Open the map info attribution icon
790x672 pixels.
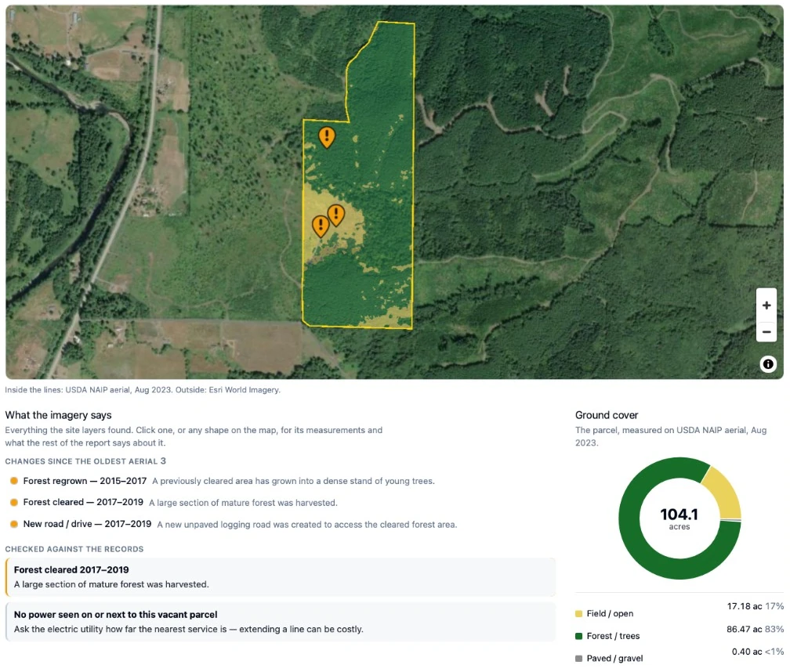pyautogui.click(x=768, y=364)
